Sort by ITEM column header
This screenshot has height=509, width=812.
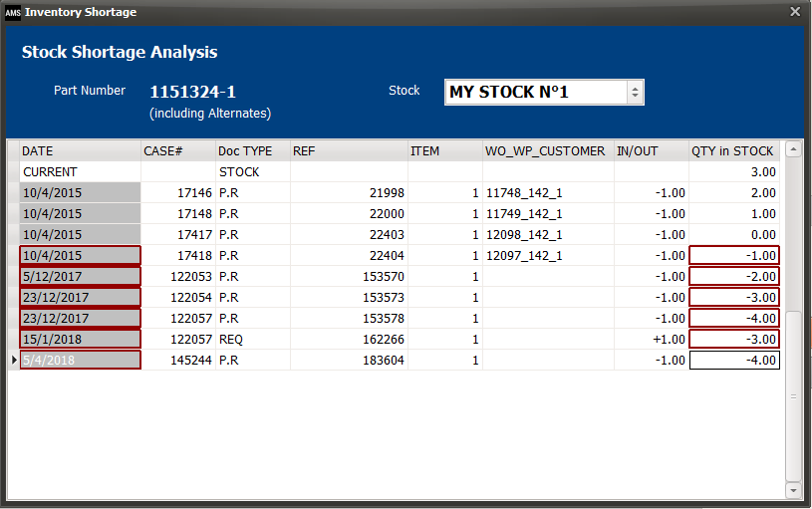445,150
